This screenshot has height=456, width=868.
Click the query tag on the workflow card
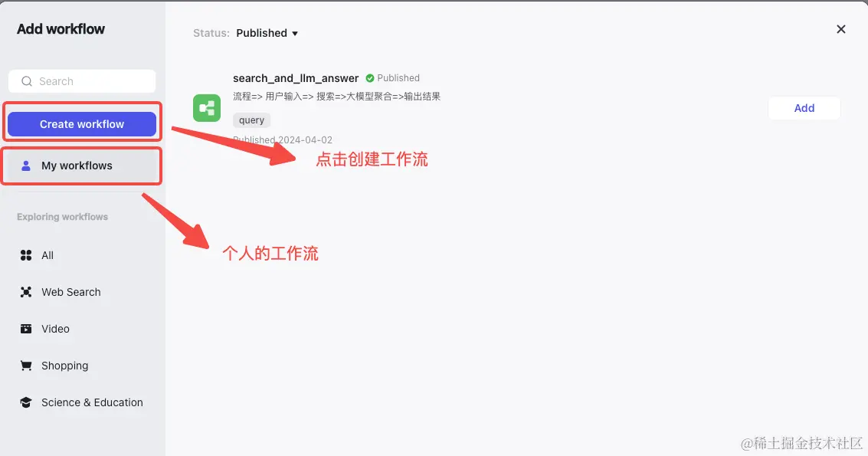point(251,120)
